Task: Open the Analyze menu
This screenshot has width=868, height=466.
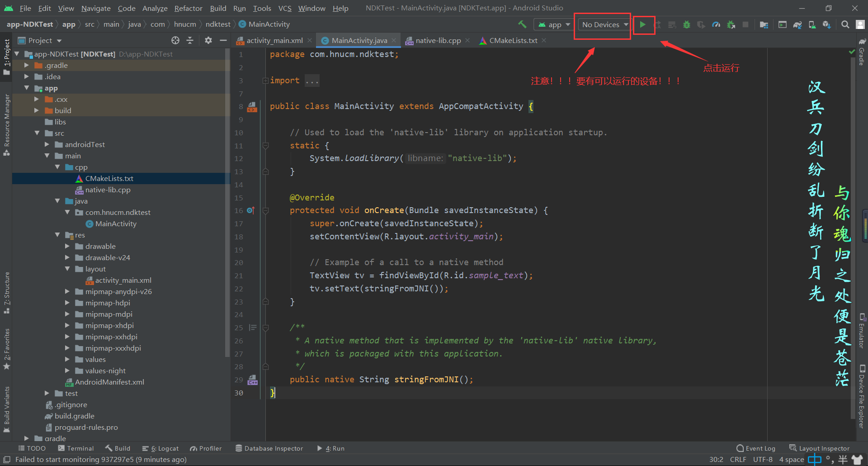Action: [155, 8]
